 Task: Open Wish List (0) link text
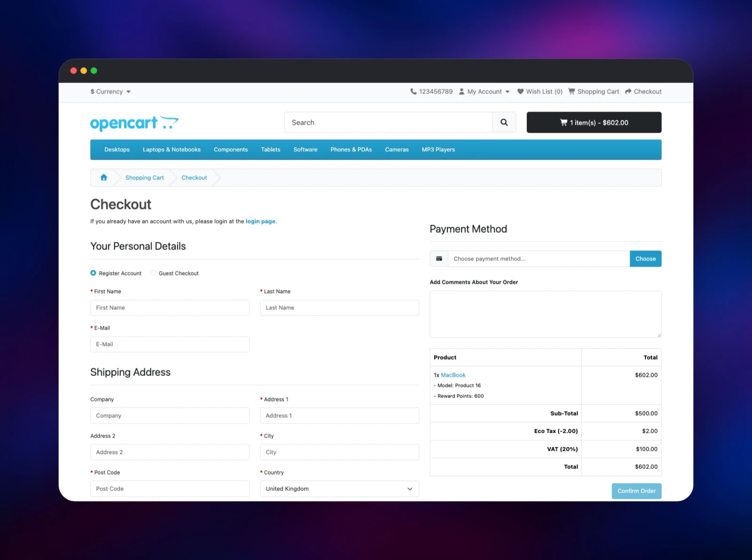pyautogui.click(x=544, y=92)
